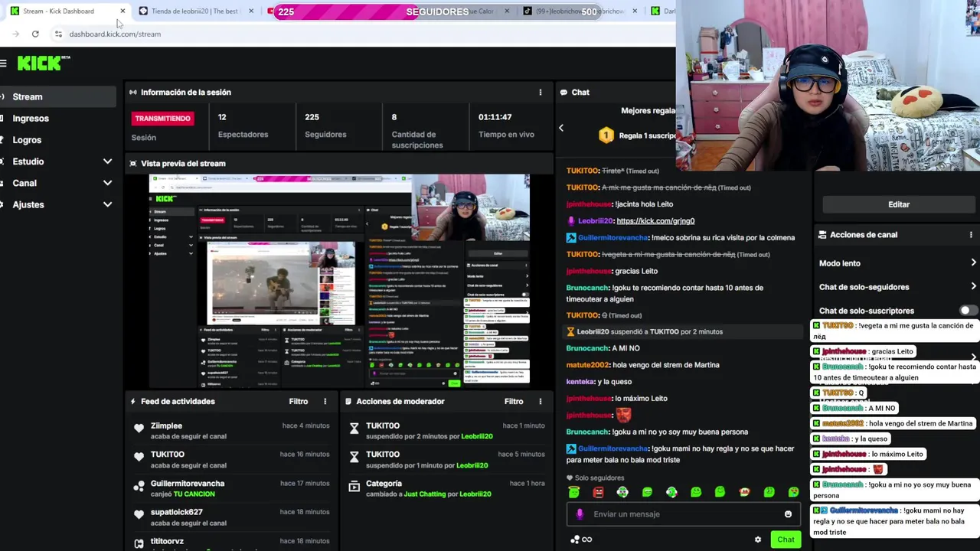
Task: Open the three-dot menu of Acciones de moderador
Action: (541, 401)
